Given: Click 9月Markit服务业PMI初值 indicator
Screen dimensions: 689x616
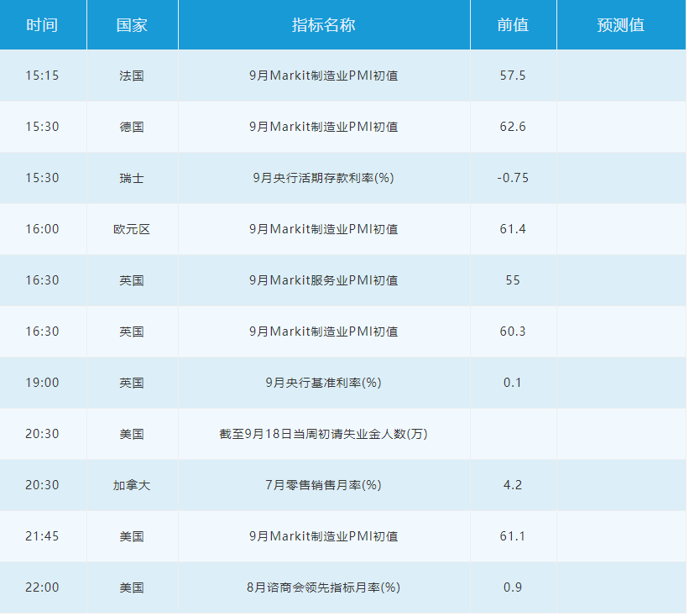Looking at the screenshot, I should [x=324, y=280].
